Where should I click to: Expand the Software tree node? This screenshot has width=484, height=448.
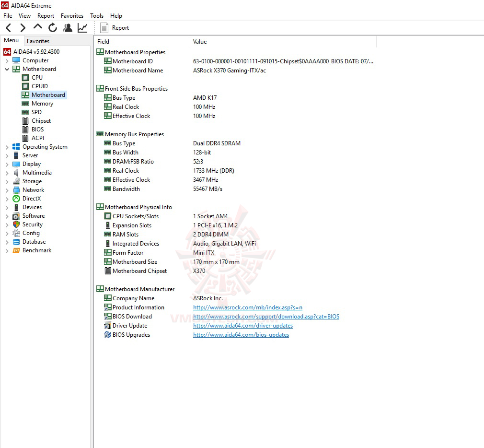coord(7,216)
